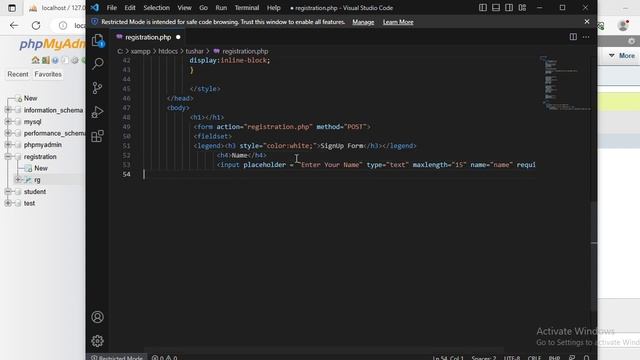Viewport: 640px width, 360px height.
Task: Open the editor More Actions ellipsis
Action: pos(586,37)
